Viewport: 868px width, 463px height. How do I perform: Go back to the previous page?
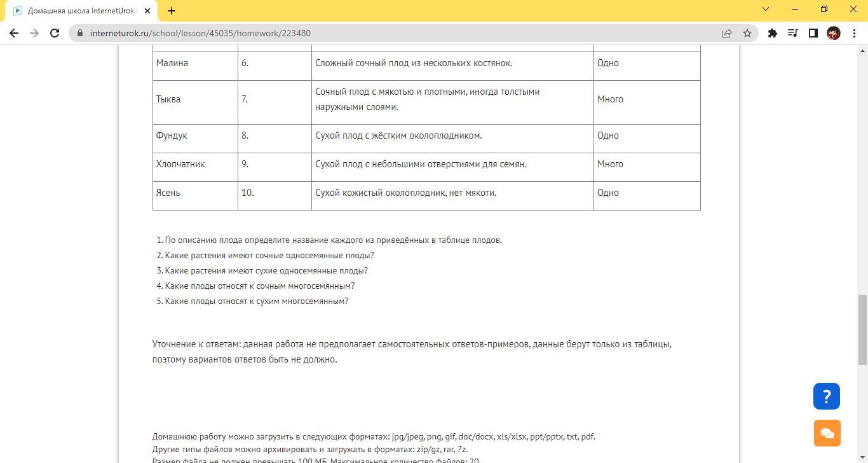[14, 33]
